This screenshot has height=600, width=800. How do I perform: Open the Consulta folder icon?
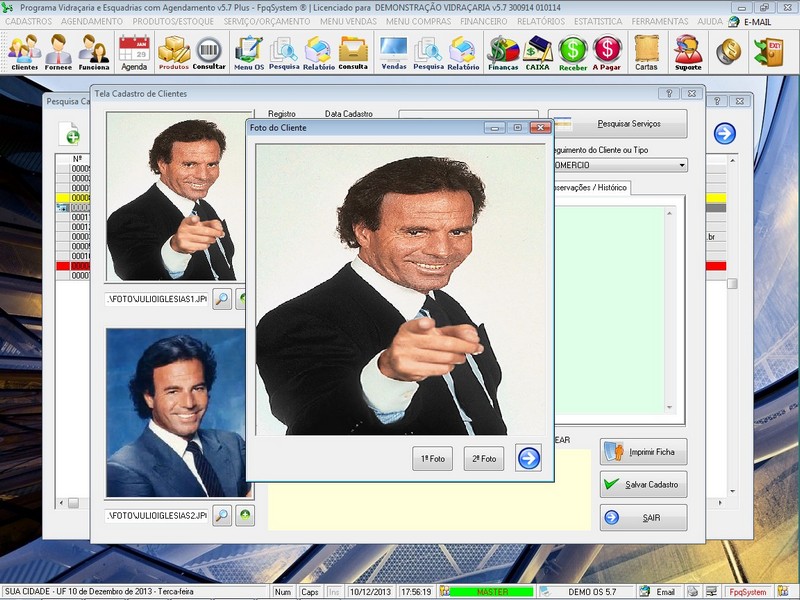click(353, 52)
